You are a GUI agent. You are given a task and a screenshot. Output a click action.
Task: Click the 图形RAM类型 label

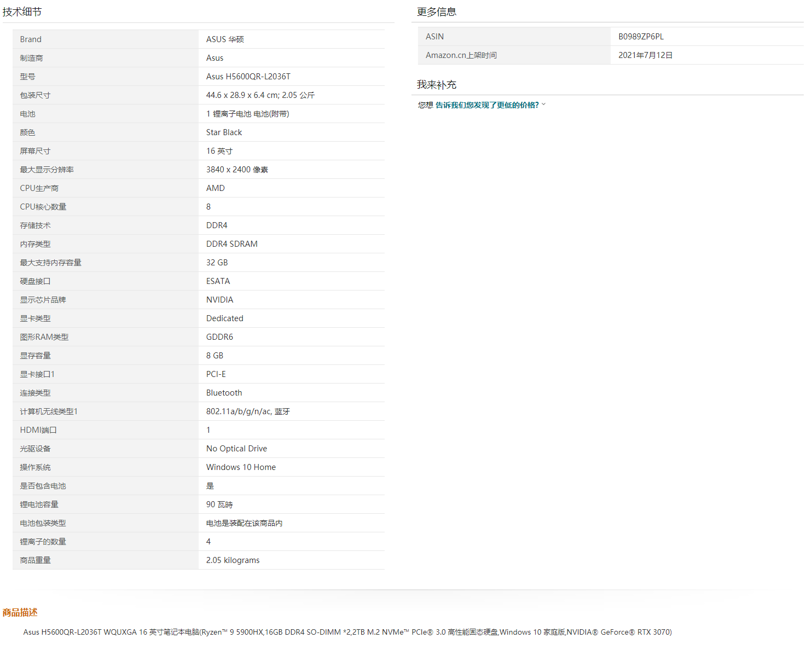pyautogui.click(x=44, y=337)
